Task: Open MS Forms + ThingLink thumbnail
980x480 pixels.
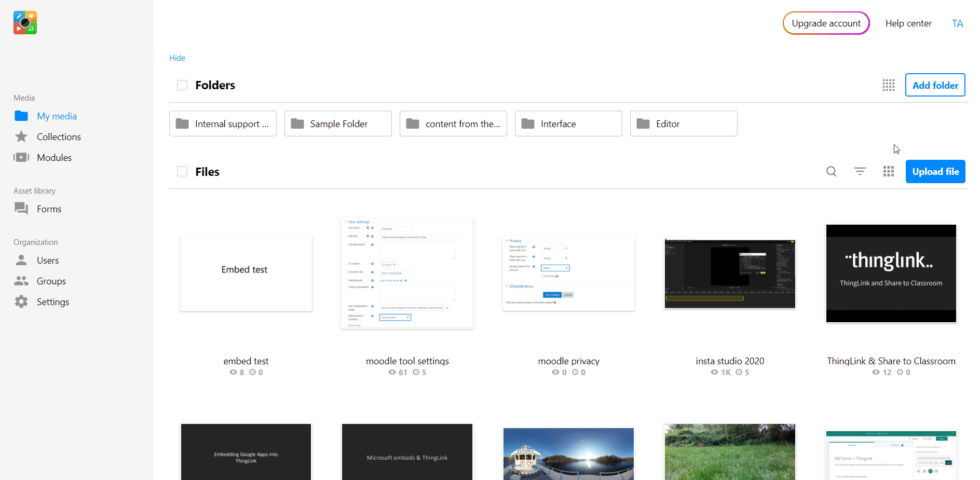Action: [891, 456]
